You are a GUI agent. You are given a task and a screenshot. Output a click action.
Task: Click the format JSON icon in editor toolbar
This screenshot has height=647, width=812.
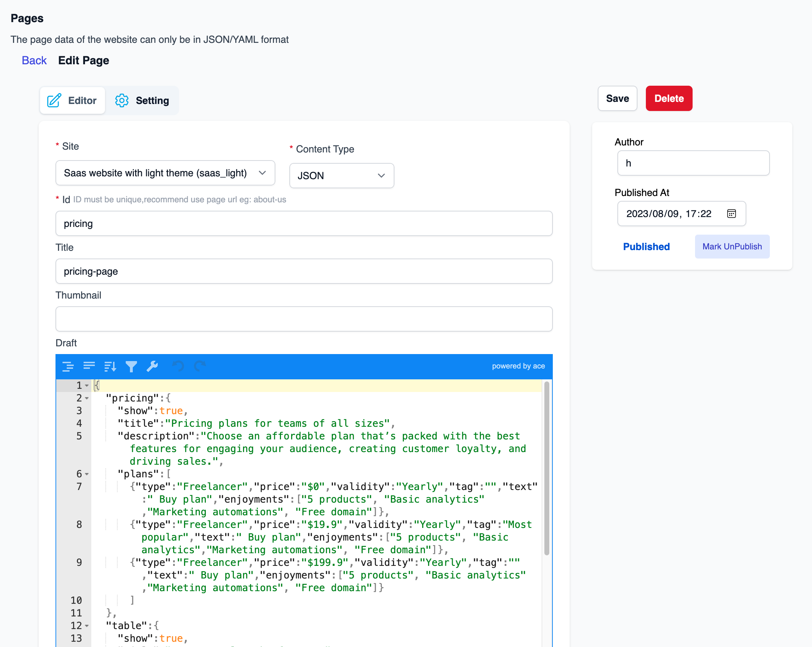point(68,366)
